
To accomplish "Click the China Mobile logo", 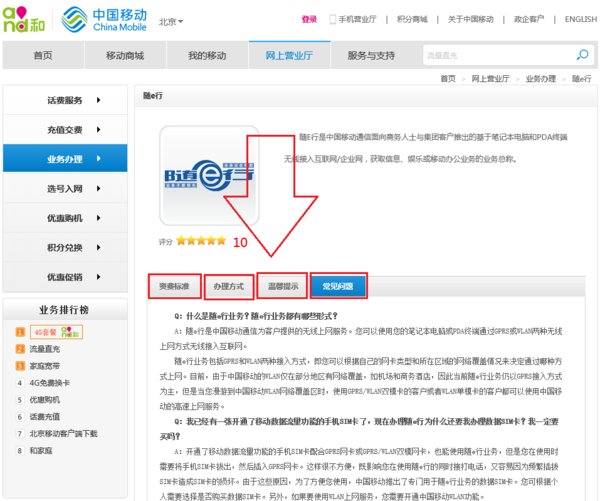I will tap(104, 19).
